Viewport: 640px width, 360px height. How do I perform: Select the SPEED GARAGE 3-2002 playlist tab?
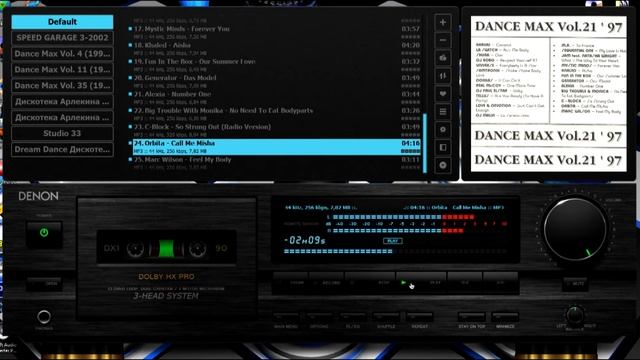(62, 38)
